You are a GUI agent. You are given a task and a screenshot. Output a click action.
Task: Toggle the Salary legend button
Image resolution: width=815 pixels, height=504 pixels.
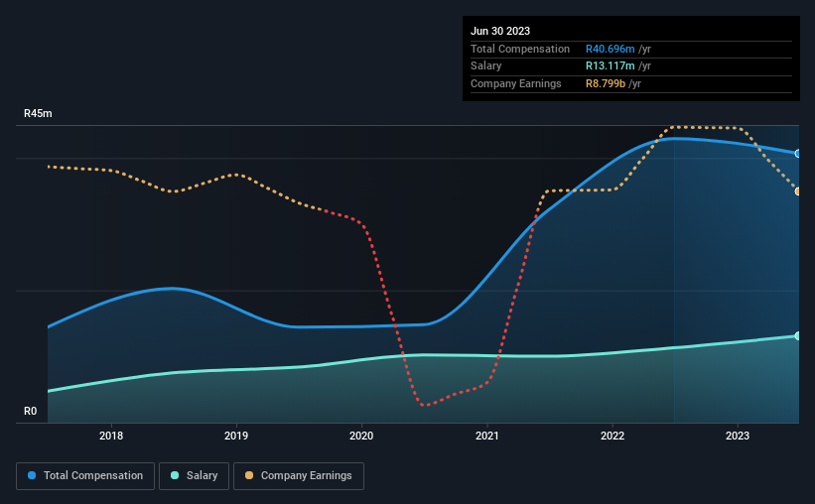tap(194, 476)
